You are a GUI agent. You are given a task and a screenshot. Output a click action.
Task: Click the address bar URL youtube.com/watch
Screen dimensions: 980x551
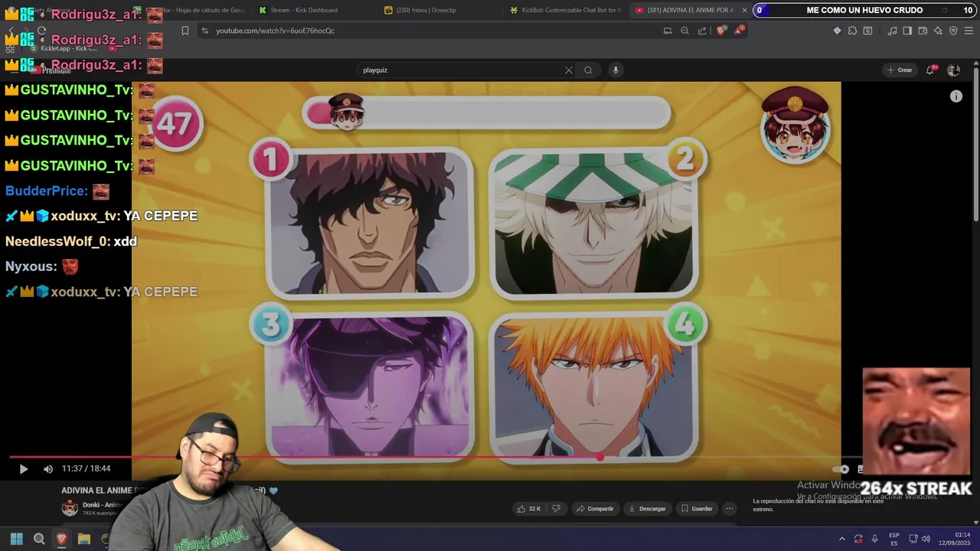coord(275,31)
